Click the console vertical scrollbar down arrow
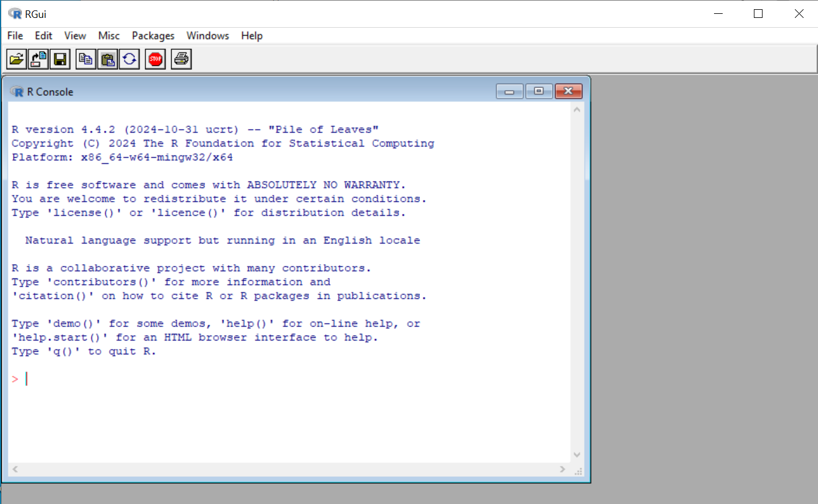 (x=577, y=455)
